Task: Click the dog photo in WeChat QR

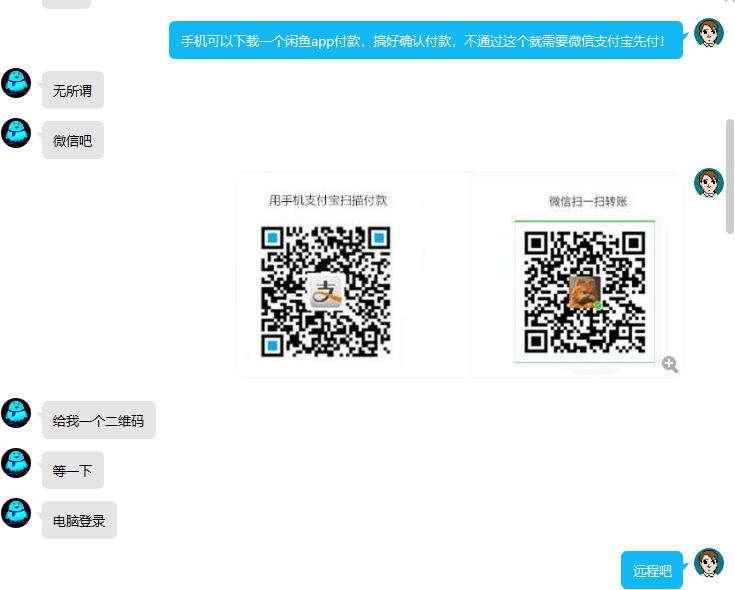Action: (585, 292)
